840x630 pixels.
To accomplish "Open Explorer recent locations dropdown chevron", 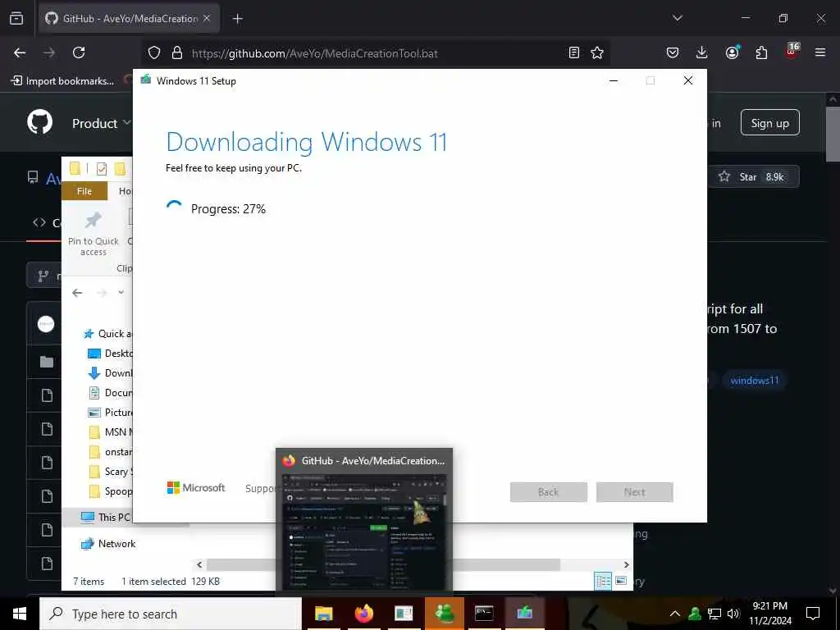I will tap(121, 293).
